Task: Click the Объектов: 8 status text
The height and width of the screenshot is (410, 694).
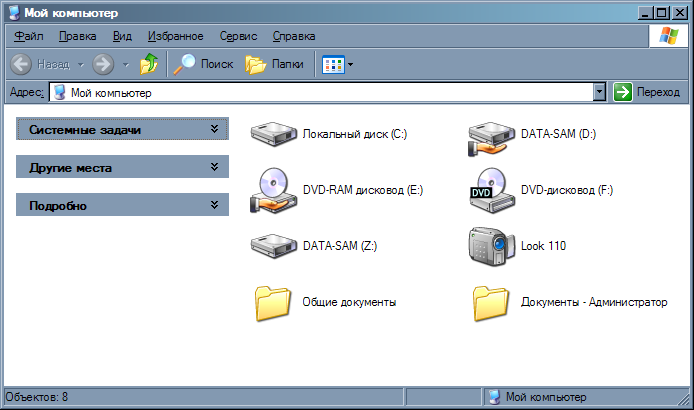Action: [37, 397]
